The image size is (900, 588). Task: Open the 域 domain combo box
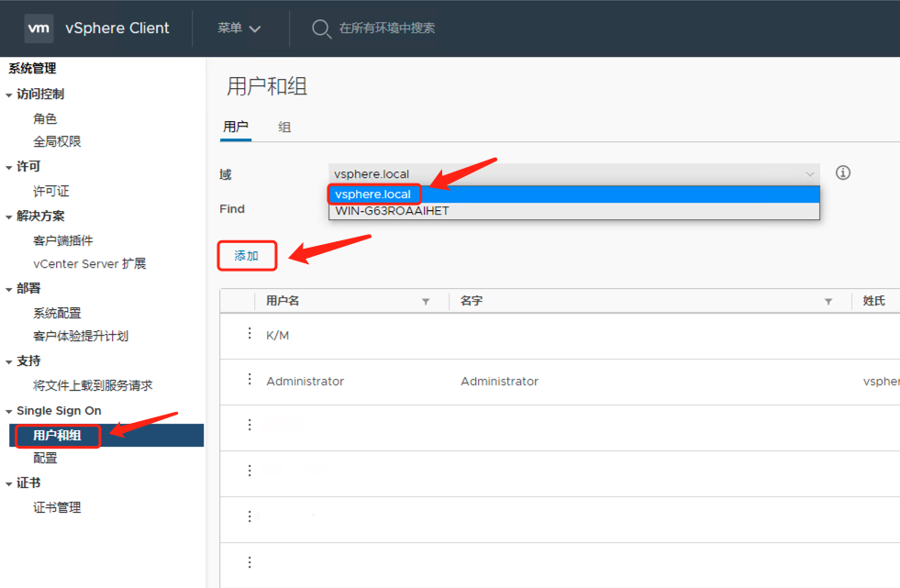pos(574,173)
